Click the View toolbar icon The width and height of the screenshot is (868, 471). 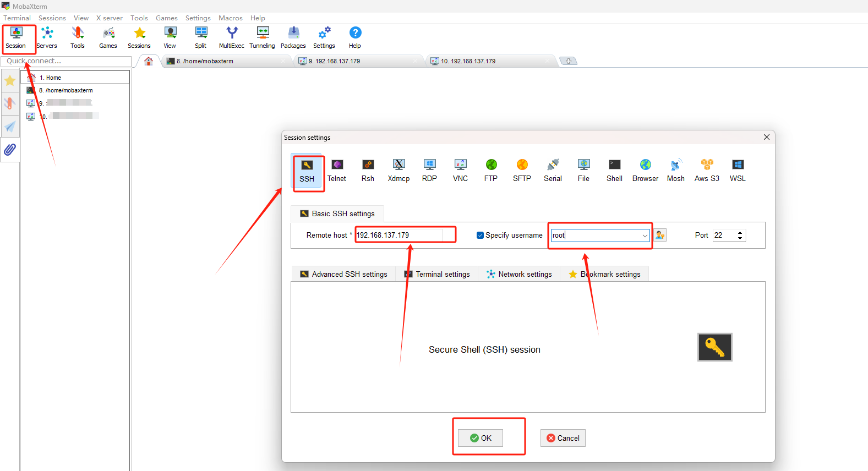point(170,38)
